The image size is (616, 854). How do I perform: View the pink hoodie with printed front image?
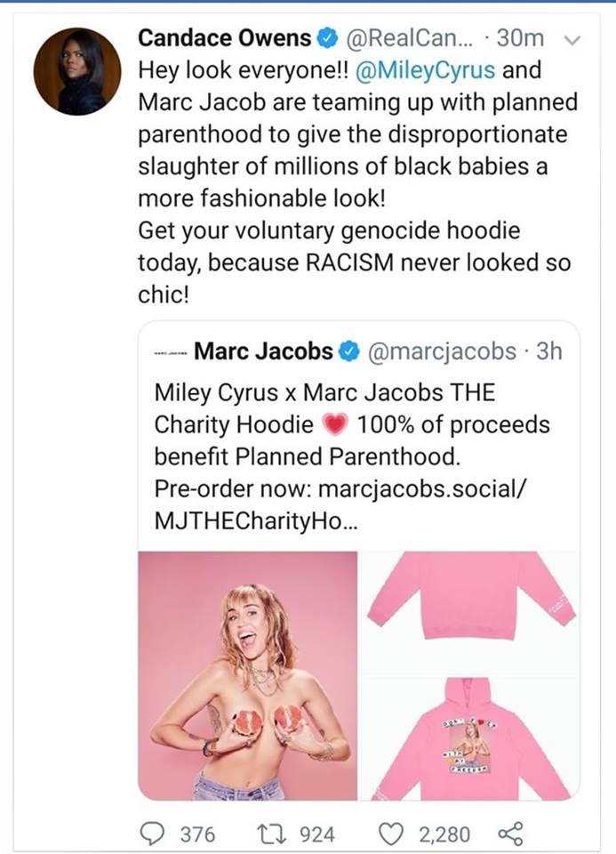click(471, 739)
